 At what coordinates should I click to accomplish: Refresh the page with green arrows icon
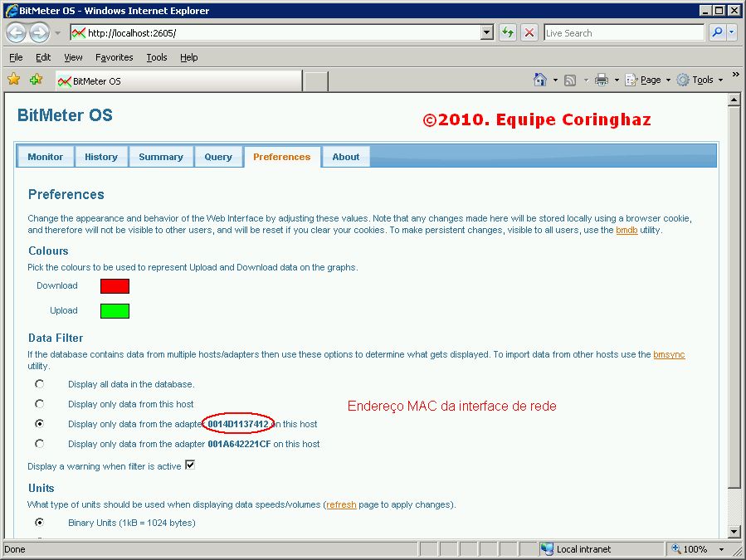pyautogui.click(x=508, y=33)
